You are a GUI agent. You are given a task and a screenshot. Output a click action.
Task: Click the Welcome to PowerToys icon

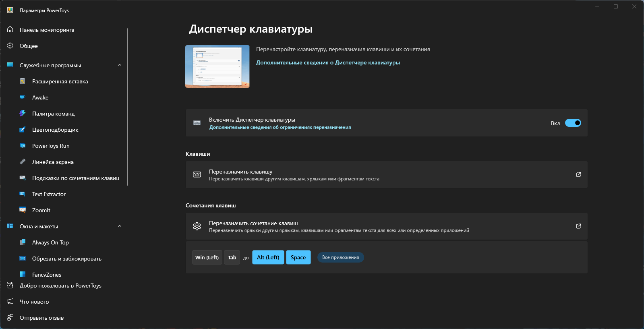[x=10, y=285]
